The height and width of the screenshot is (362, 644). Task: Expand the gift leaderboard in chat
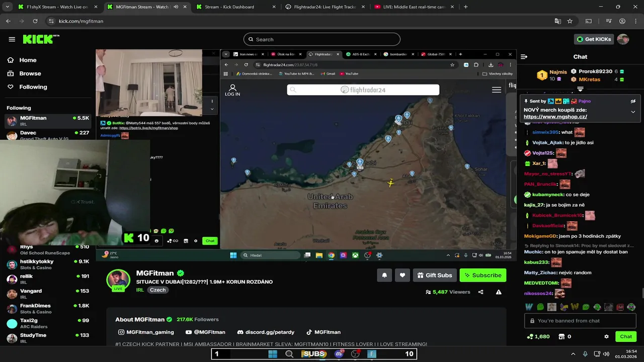(x=580, y=88)
